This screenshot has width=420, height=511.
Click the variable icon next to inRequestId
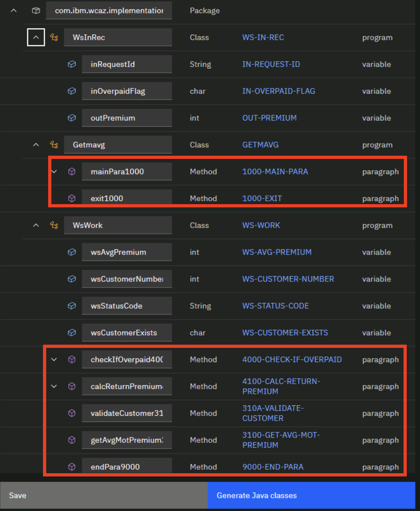coord(72,64)
